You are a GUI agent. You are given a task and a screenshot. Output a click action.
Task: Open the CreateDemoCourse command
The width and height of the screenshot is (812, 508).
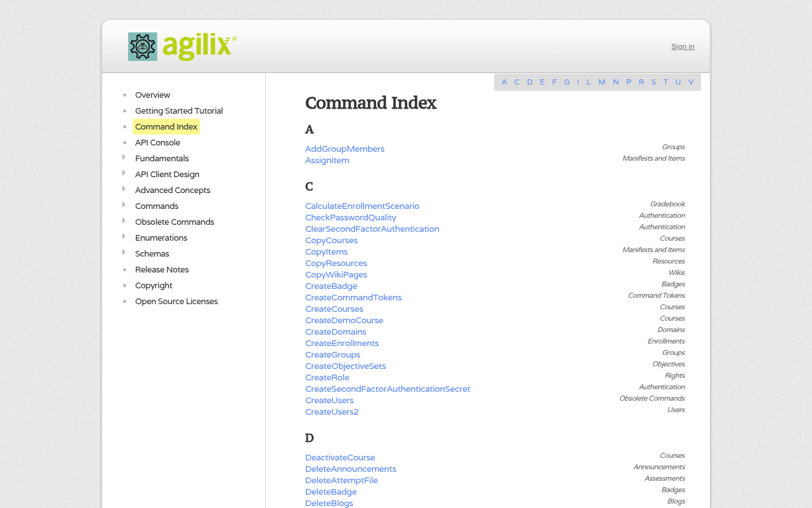[344, 320]
